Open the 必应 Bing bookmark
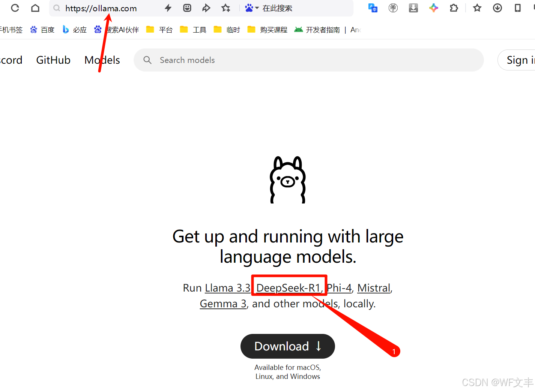This screenshot has height=392, width=535. pos(75,30)
